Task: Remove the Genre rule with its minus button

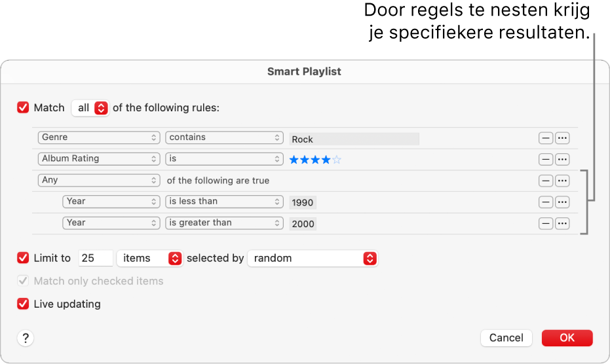Action: [x=546, y=138]
